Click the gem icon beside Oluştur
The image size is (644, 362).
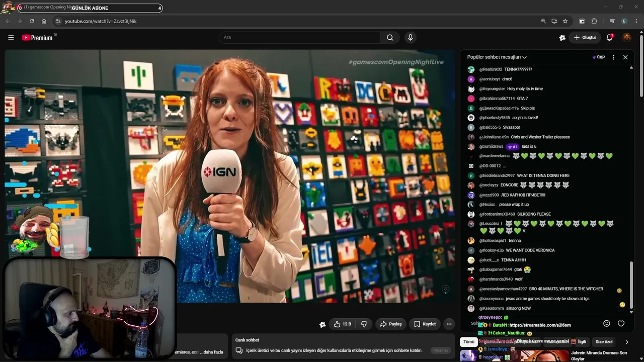click(562, 37)
